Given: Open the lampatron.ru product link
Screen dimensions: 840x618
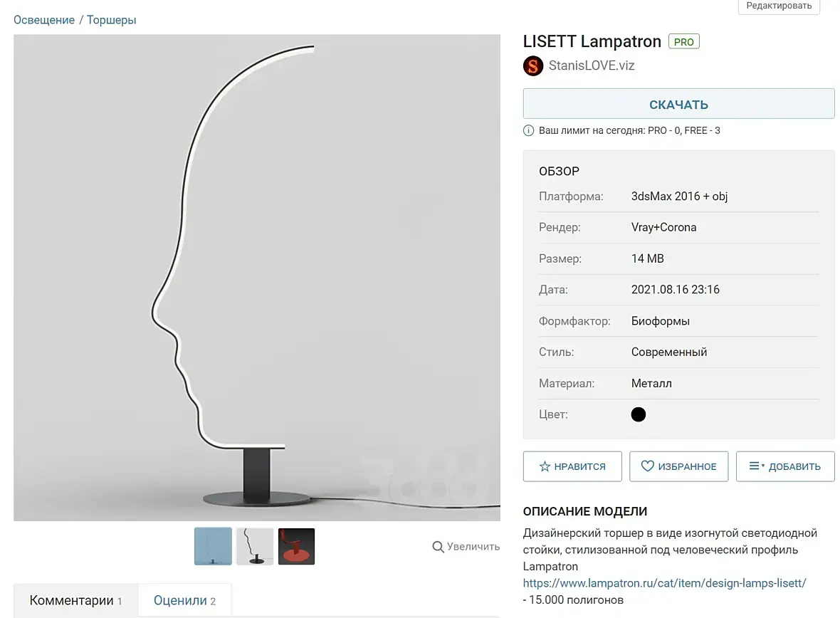Looking at the screenshot, I should pyautogui.click(x=664, y=583).
